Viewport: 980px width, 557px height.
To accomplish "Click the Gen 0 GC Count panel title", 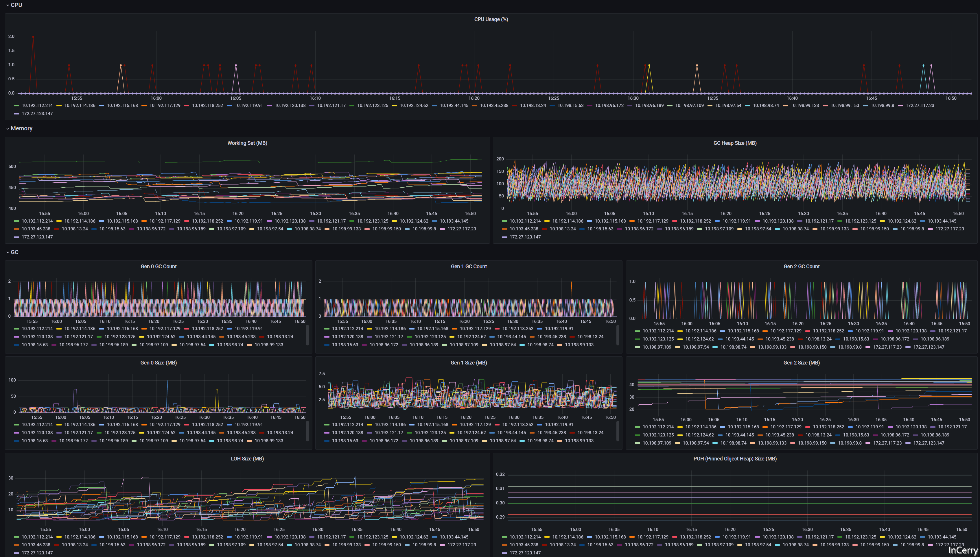I will (x=159, y=267).
